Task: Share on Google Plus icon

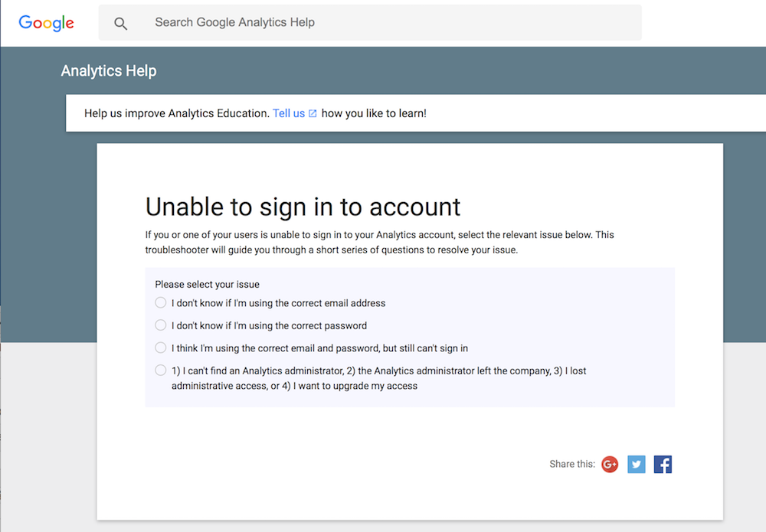Action: coord(610,464)
